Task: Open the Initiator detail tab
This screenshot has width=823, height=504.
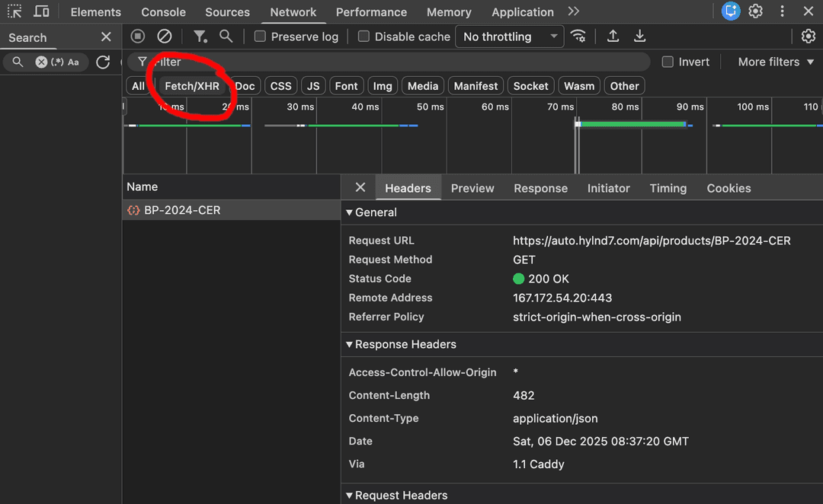Action: (x=608, y=188)
